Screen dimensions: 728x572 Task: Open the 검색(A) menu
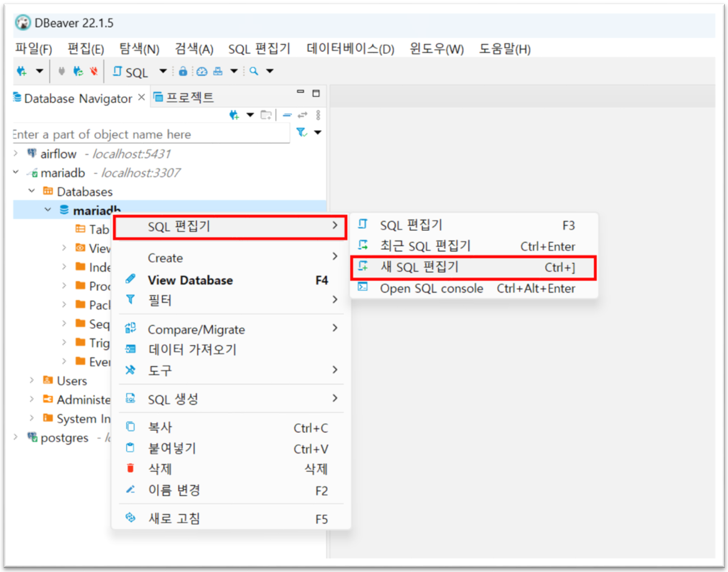194,49
